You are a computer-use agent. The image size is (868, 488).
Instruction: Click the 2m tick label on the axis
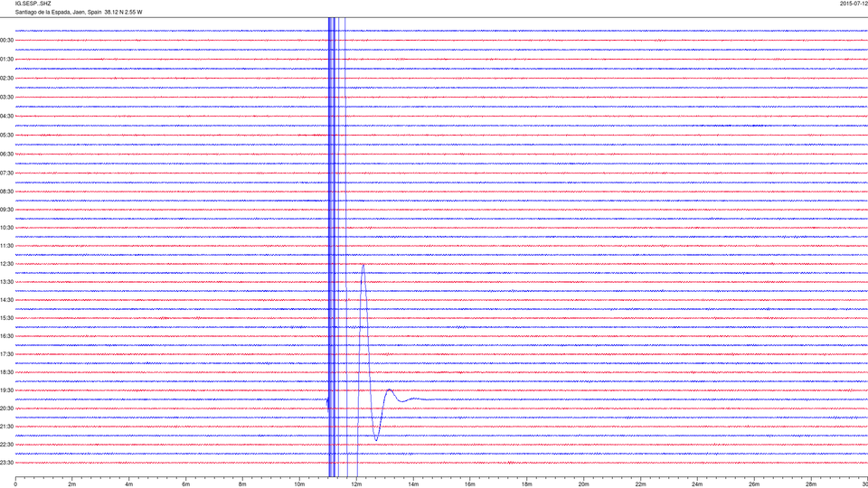72,484
